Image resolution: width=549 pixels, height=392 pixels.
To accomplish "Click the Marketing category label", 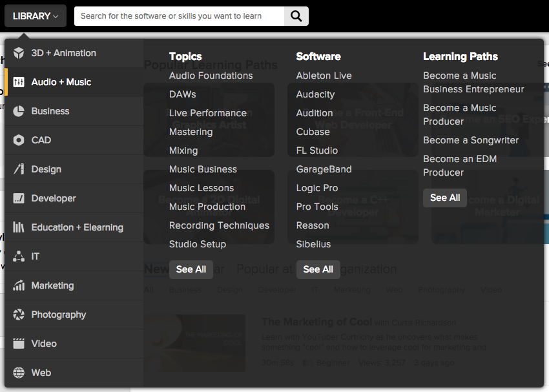I will (52, 285).
